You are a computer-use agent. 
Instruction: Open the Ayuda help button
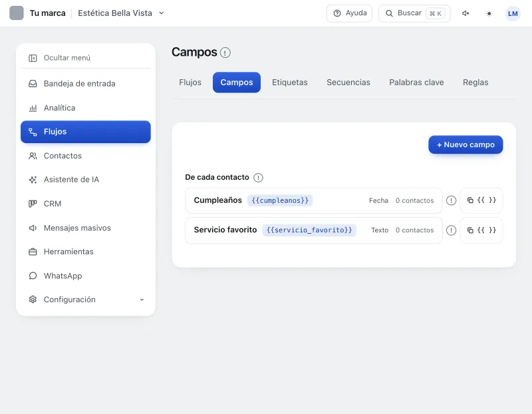click(x=350, y=13)
